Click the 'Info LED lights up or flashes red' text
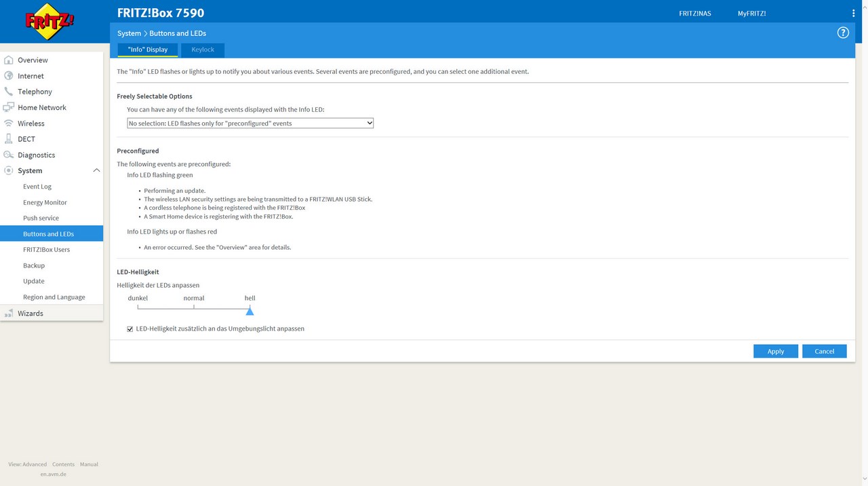868x486 pixels. click(x=172, y=231)
